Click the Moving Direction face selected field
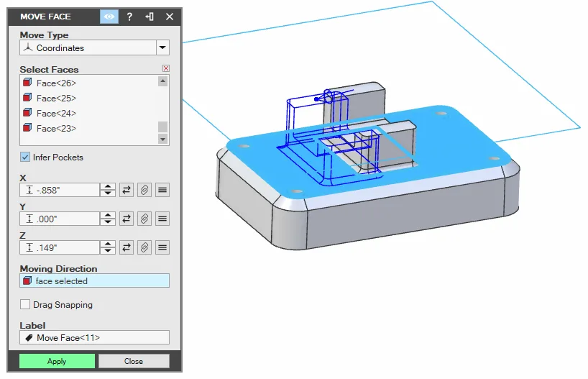The image size is (588, 379). pos(94,280)
